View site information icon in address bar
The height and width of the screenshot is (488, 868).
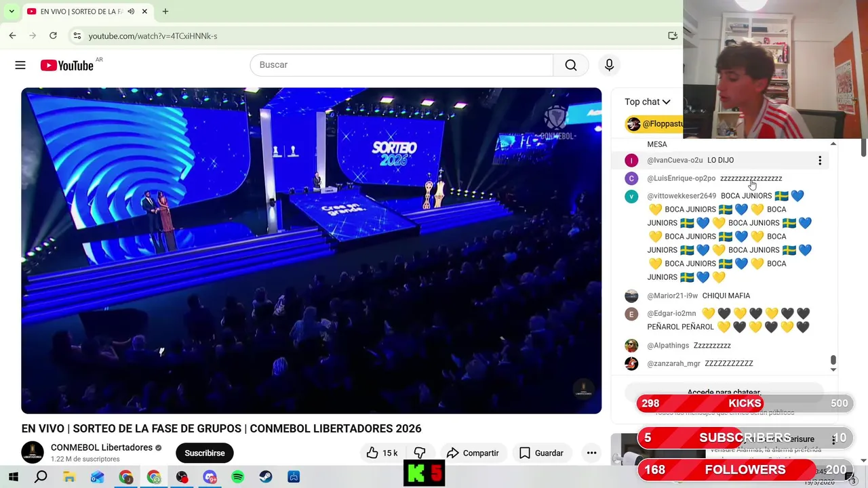77,35
